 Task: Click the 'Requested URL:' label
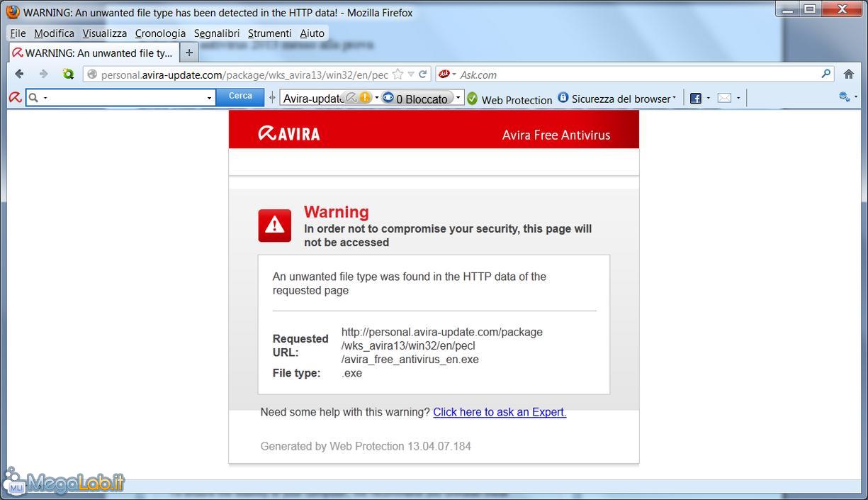(x=300, y=345)
